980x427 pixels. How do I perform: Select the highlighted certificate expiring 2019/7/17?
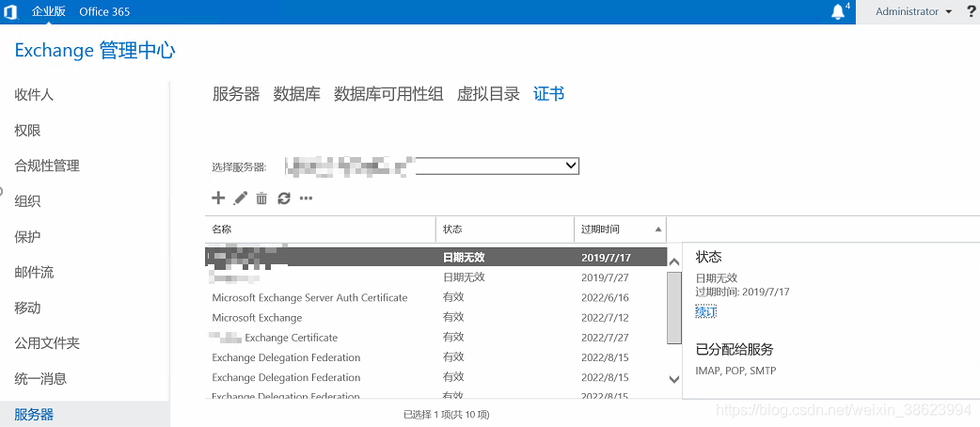[435, 257]
